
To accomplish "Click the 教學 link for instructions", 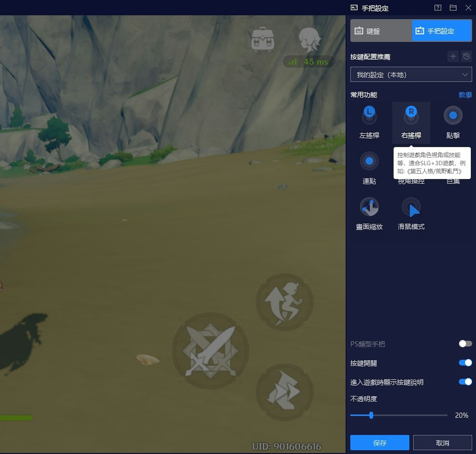I will click(x=465, y=95).
